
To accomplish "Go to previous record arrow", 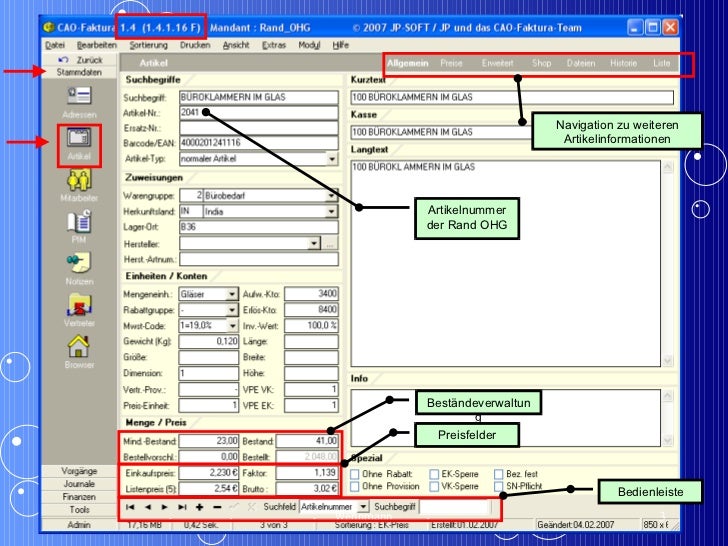I will (x=148, y=507).
